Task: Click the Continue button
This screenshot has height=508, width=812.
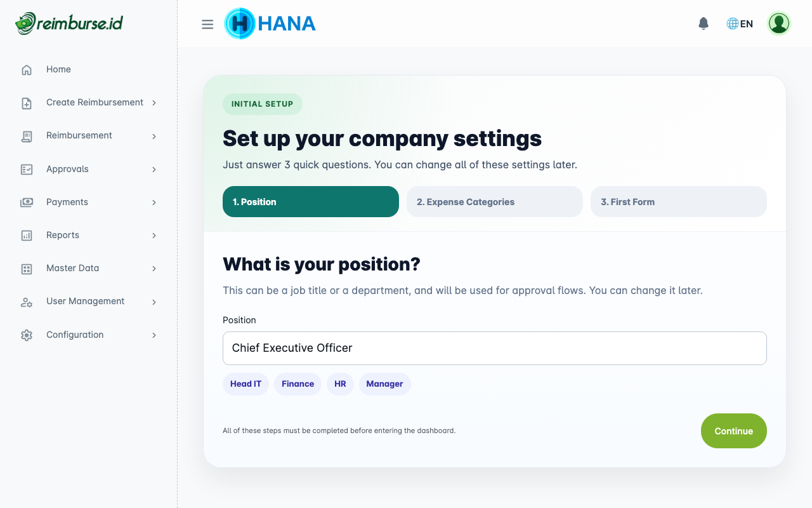Action: (x=733, y=431)
